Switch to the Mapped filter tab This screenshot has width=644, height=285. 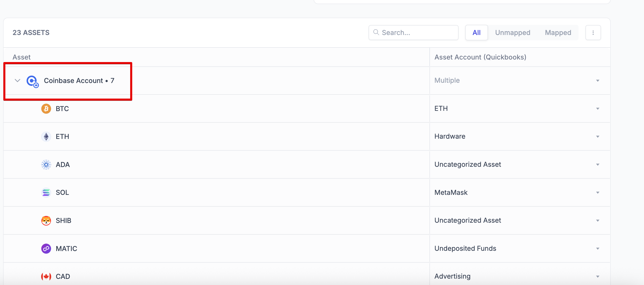[558, 33]
